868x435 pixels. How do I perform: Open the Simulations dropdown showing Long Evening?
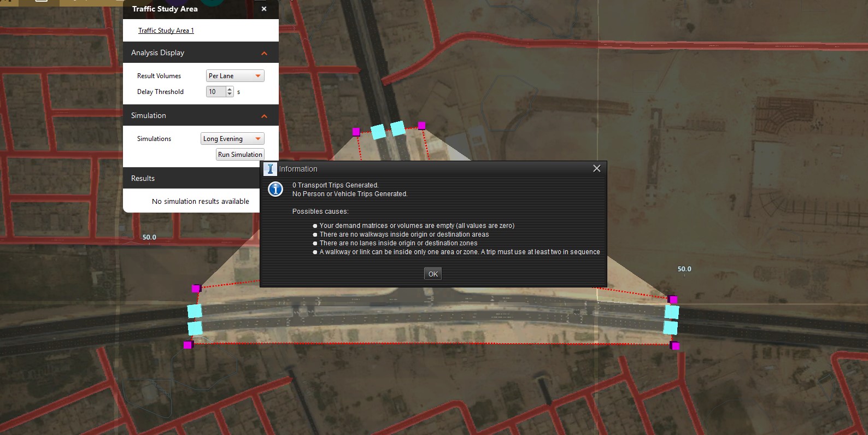(x=232, y=139)
